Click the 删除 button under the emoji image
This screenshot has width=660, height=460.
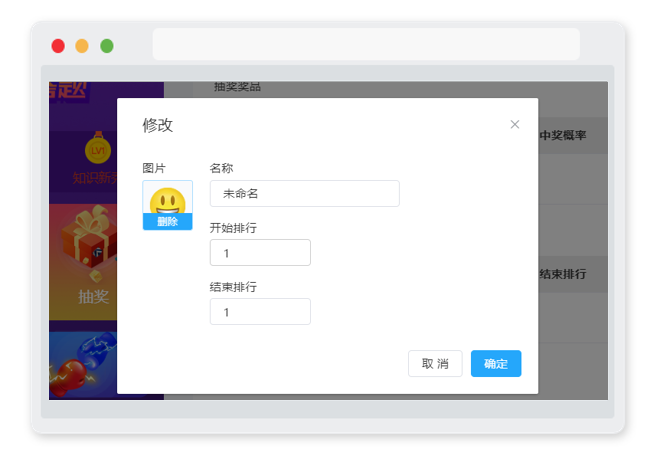tap(168, 221)
